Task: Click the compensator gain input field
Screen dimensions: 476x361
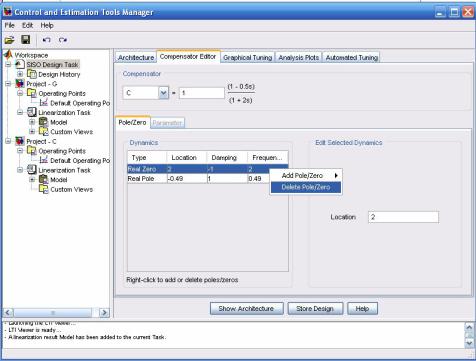Action: [x=202, y=93]
